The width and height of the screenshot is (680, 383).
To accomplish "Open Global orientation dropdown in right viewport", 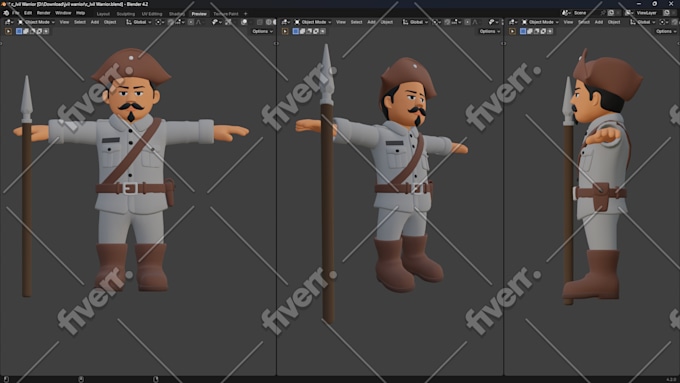I will [642, 22].
